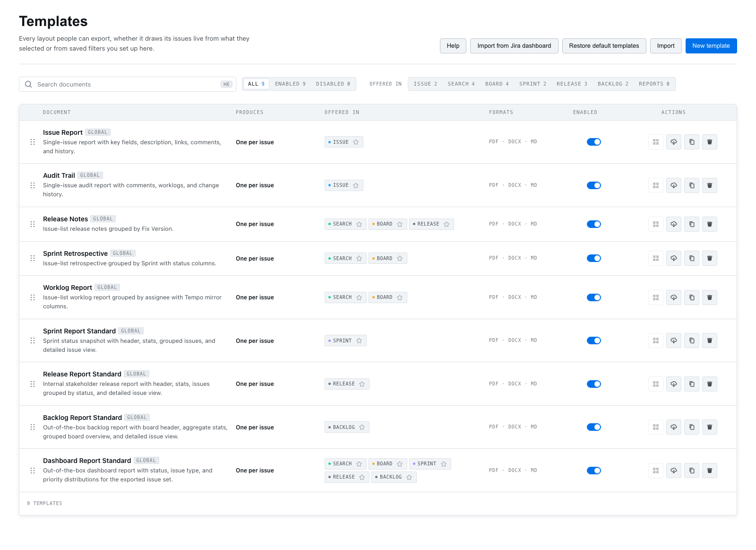Delete the Dashboard Report Standard template
The height and width of the screenshot is (550, 756).
709,471
